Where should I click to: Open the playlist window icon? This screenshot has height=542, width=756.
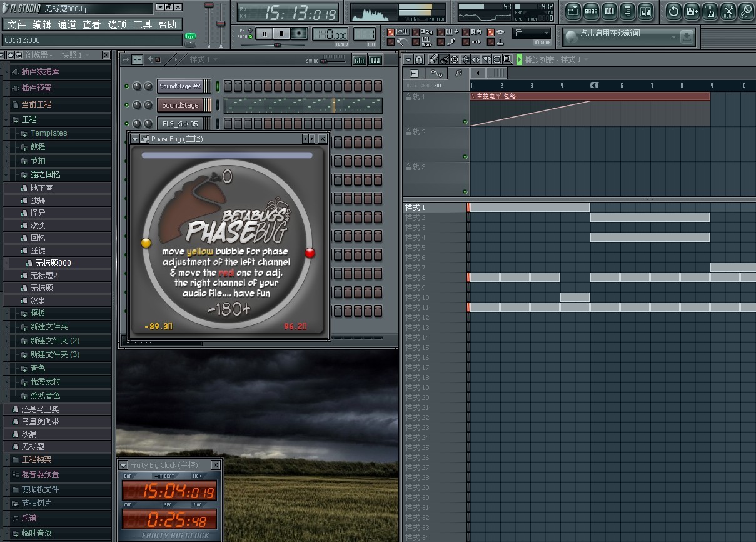click(573, 11)
